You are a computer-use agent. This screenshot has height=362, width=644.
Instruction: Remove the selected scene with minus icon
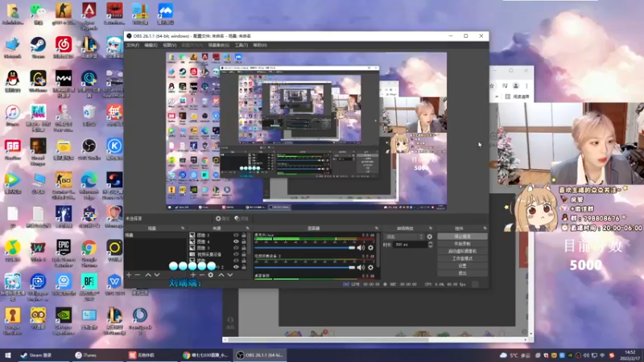[138, 274]
